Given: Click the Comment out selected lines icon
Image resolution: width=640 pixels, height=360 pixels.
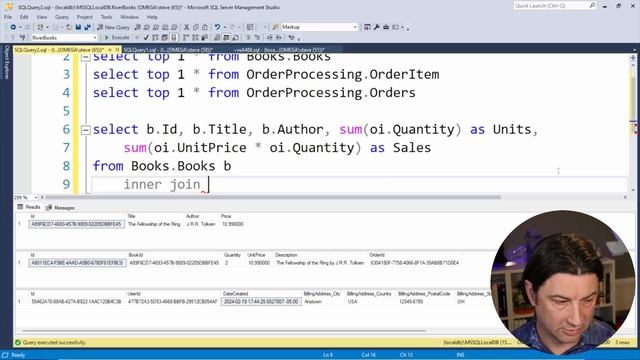Looking at the screenshot, I should 248,38.
